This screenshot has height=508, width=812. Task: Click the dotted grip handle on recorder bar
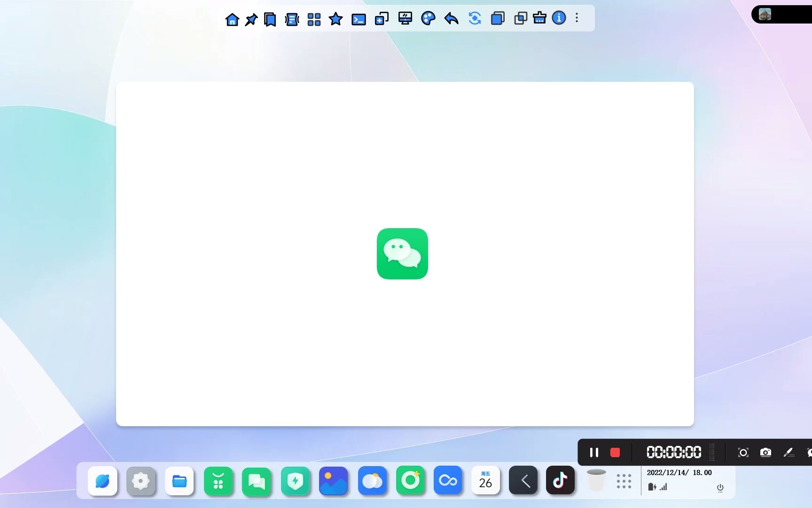tap(712, 452)
